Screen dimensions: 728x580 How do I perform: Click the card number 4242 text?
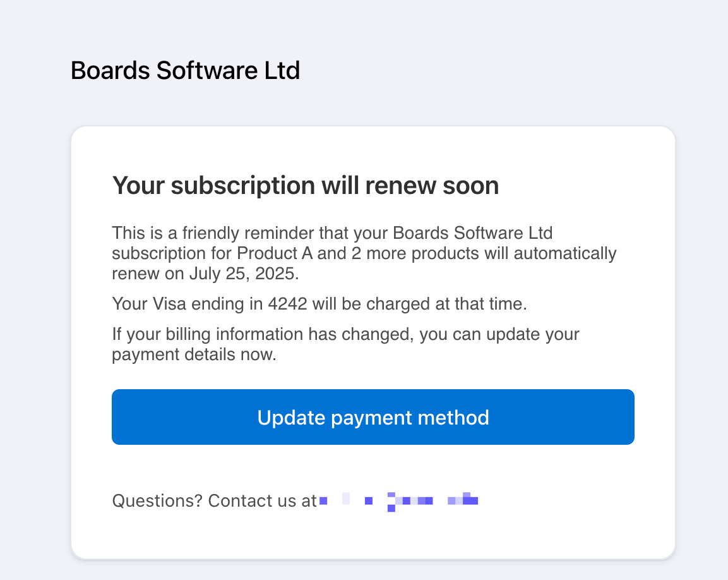click(287, 304)
